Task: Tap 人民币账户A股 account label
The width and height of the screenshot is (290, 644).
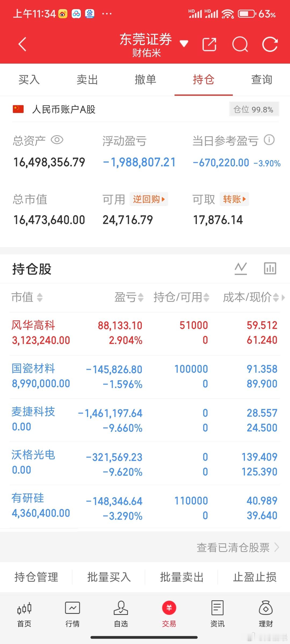Action: pyautogui.click(x=64, y=109)
